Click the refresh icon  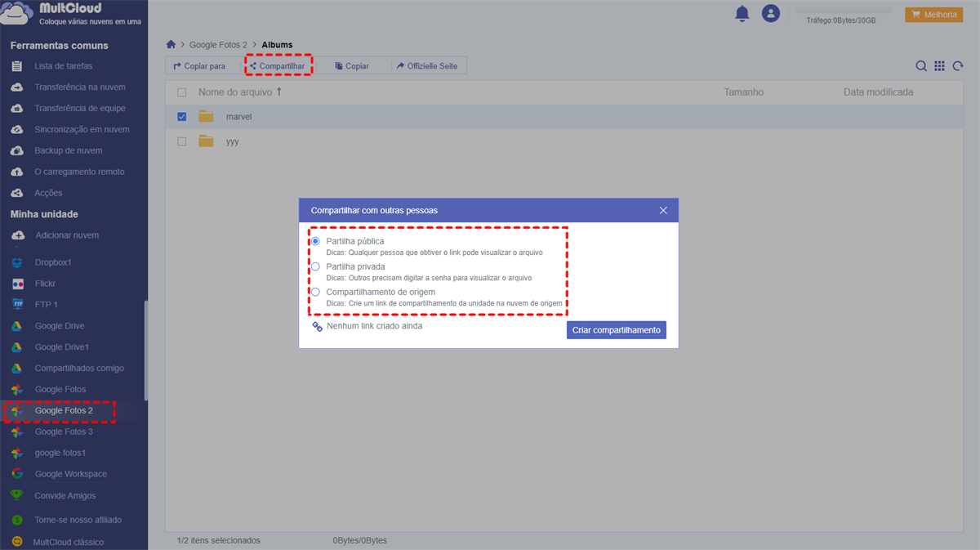(x=958, y=66)
